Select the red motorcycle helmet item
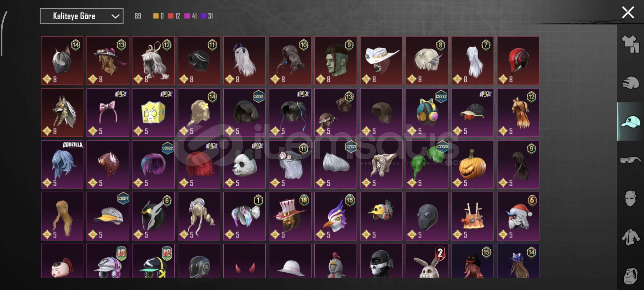The height and width of the screenshot is (290, 644). coord(518,61)
